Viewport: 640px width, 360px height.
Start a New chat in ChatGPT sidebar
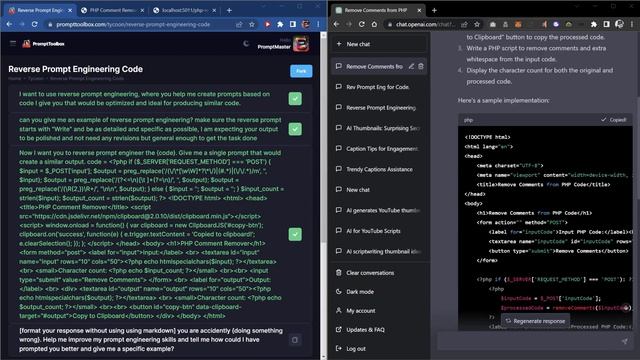pyautogui.click(x=380, y=44)
